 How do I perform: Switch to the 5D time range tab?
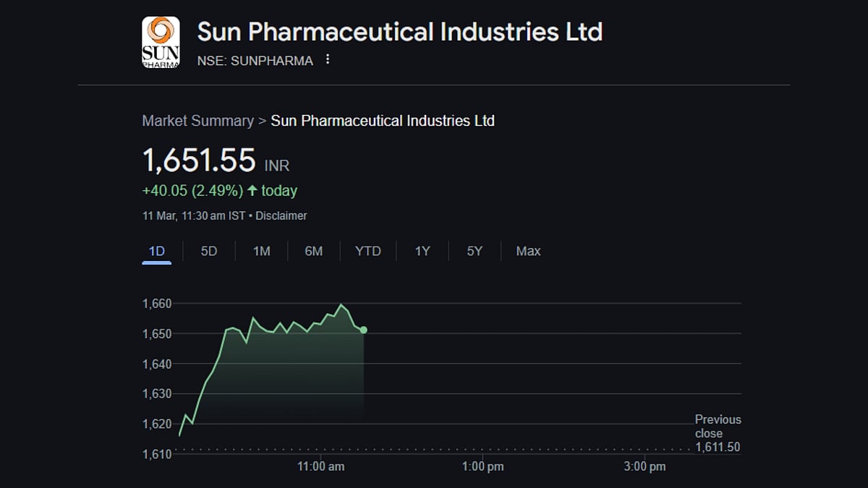[x=209, y=251]
